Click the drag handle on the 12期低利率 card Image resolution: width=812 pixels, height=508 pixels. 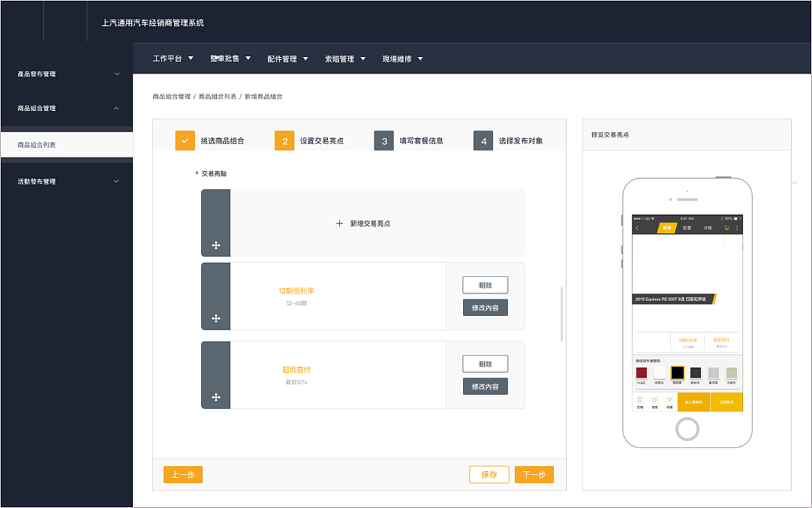tap(216, 318)
